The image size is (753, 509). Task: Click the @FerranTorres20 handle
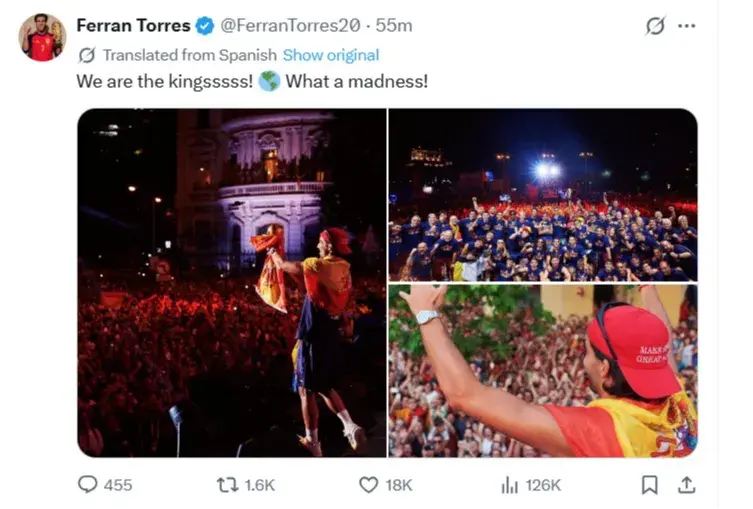point(290,25)
